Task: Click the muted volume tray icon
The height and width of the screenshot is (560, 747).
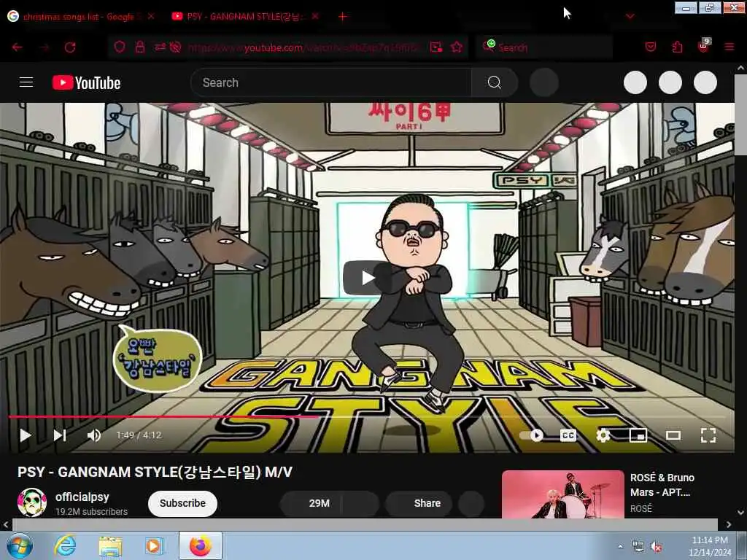Action: [x=657, y=547]
